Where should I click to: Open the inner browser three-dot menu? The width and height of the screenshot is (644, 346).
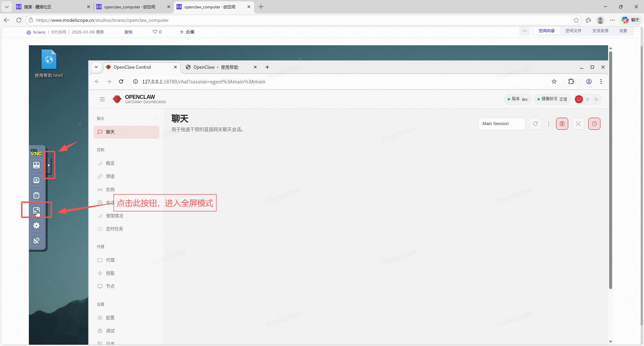coord(601,81)
